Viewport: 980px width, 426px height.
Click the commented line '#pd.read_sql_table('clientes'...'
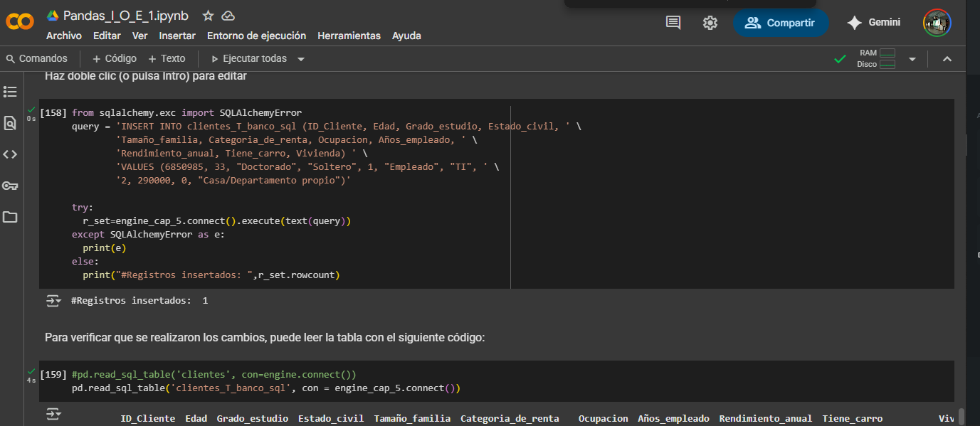[214, 374]
